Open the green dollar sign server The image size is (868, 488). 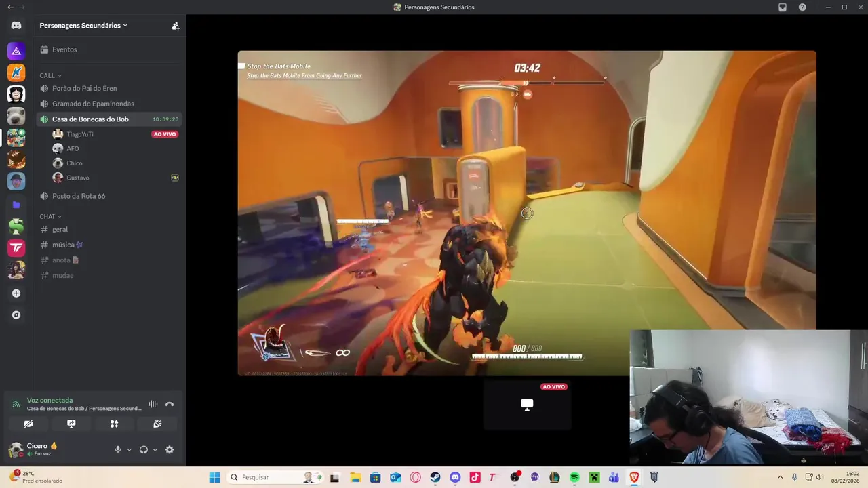point(16,226)
